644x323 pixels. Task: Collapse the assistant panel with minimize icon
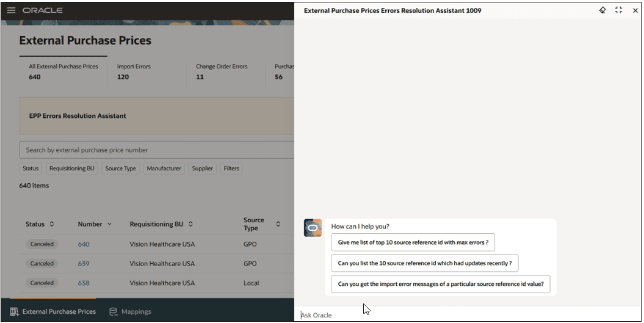point(618,10)
